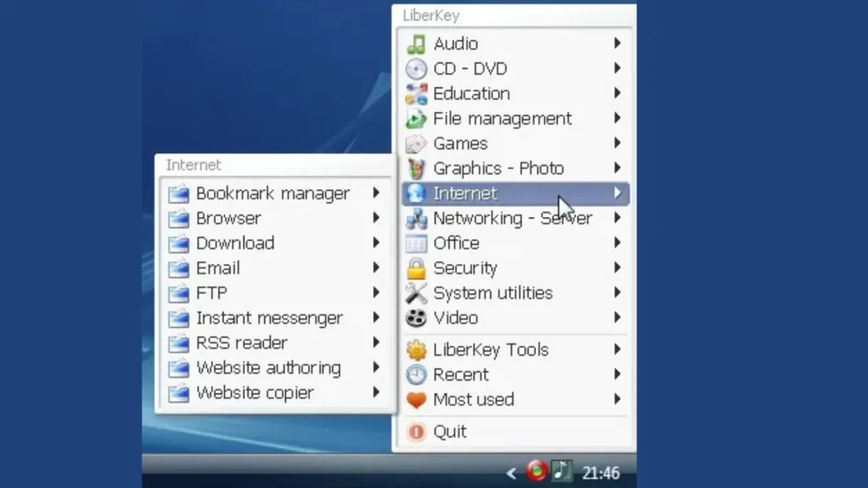Click the CD - DVD disc icon
Viewport: 868px width, 488px height.
[417, 69]
